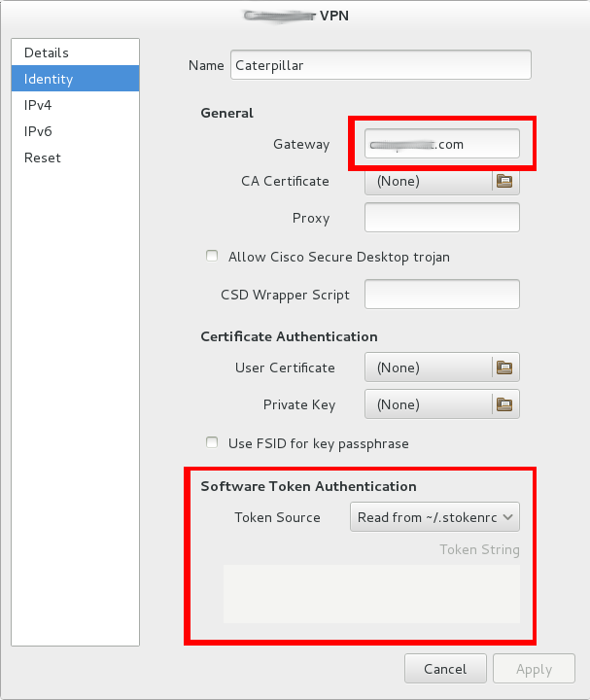The image size is (590, 700).
Task: Focus the Proxy input field
Action: coord(442,218)
